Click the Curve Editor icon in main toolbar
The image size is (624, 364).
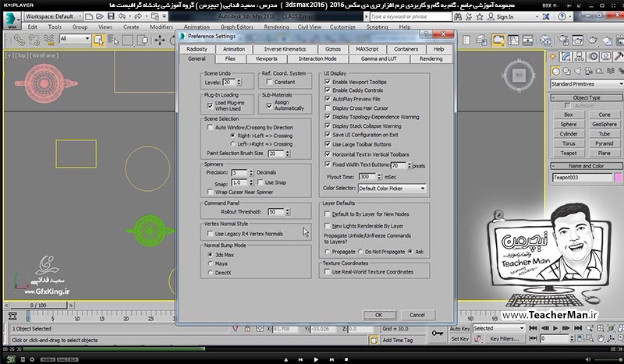click(513, 41)
